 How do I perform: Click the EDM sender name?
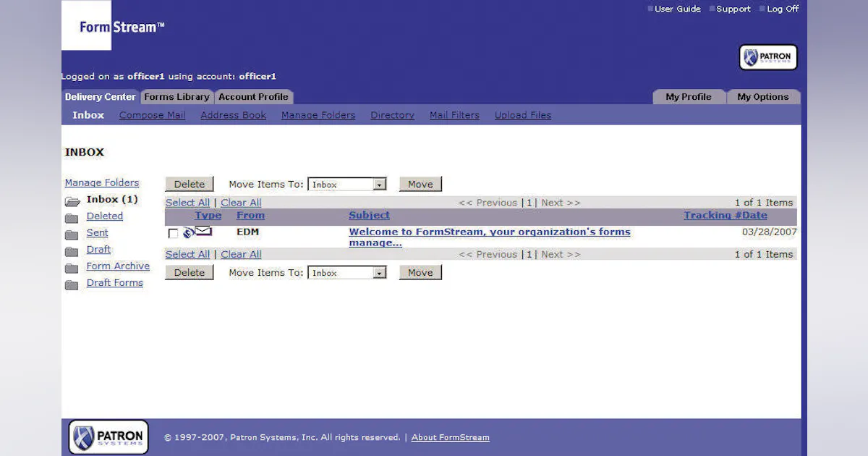tap(248, 232)
